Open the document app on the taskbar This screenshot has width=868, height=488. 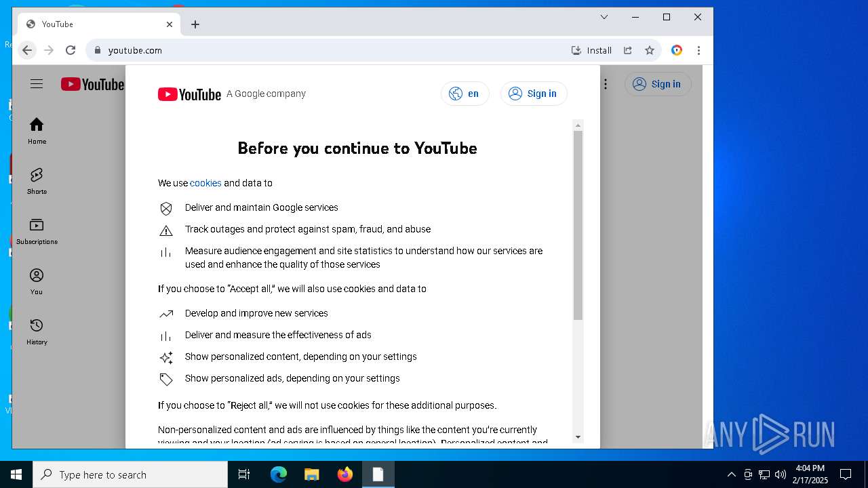coord(378,474)
